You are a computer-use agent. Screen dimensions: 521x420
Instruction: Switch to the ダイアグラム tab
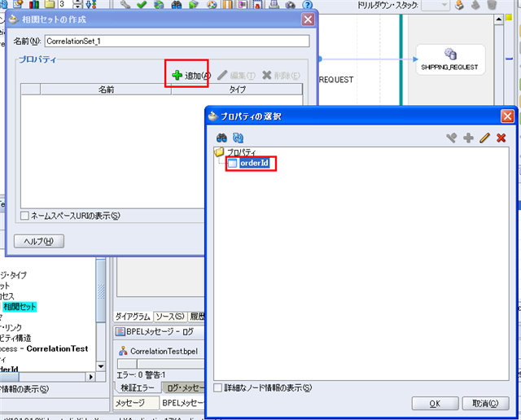(132, 317)
